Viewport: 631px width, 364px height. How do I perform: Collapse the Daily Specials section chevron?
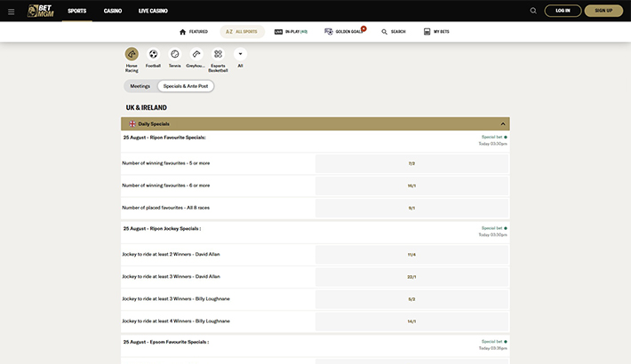point(503,124)
